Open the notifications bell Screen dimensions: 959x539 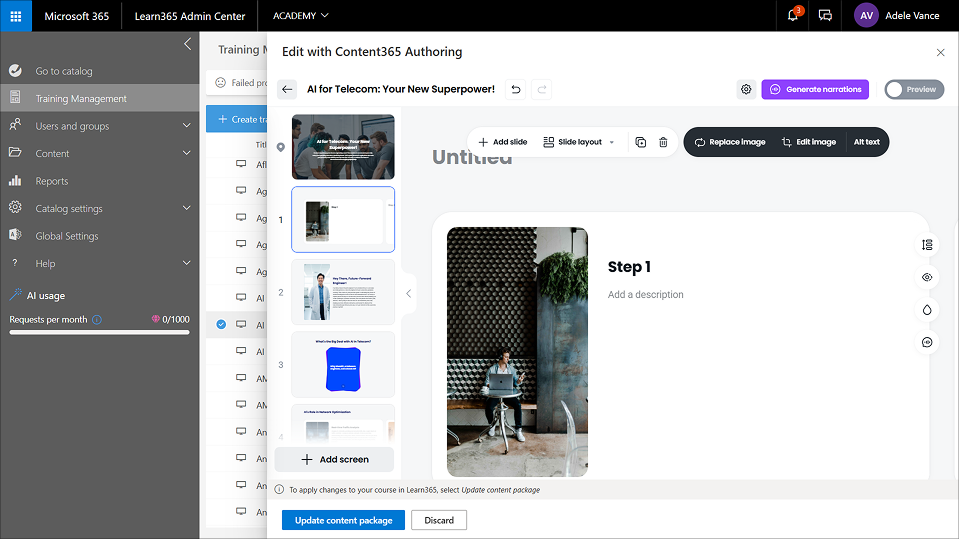coord(793,16)
